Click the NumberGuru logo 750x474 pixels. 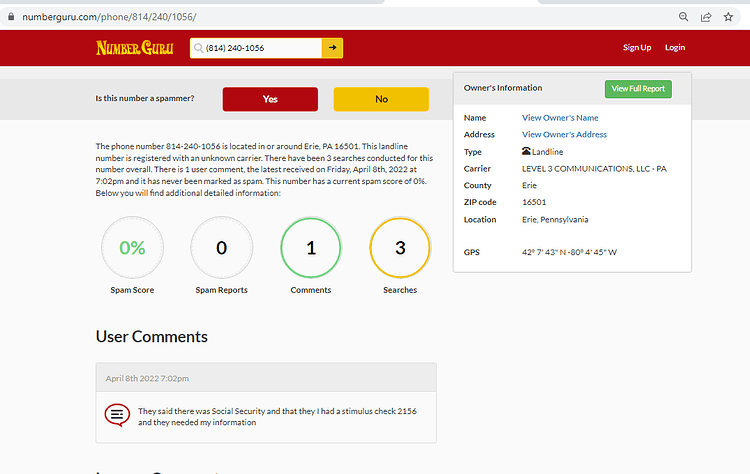(134, 48)
